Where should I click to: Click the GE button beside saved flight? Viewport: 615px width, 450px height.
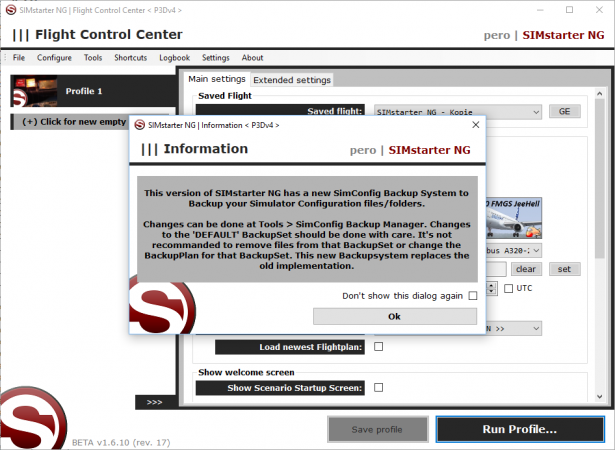[x=564, y=111]
